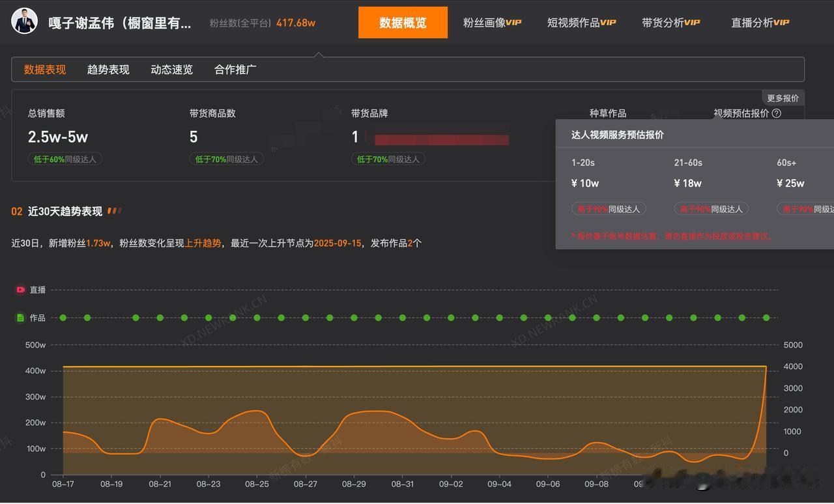Click the 低于70% badge under 带货商品数

point(227,159)
